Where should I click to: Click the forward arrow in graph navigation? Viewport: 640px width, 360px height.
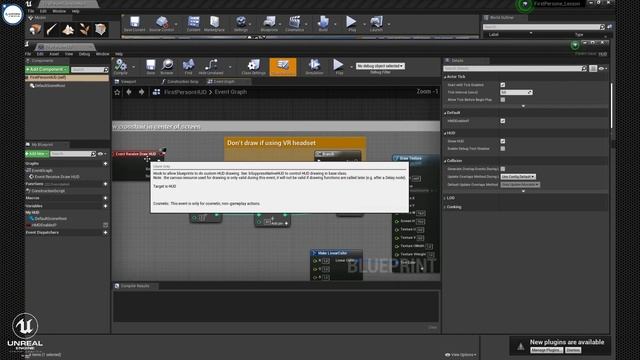click(x=141, y=92)
